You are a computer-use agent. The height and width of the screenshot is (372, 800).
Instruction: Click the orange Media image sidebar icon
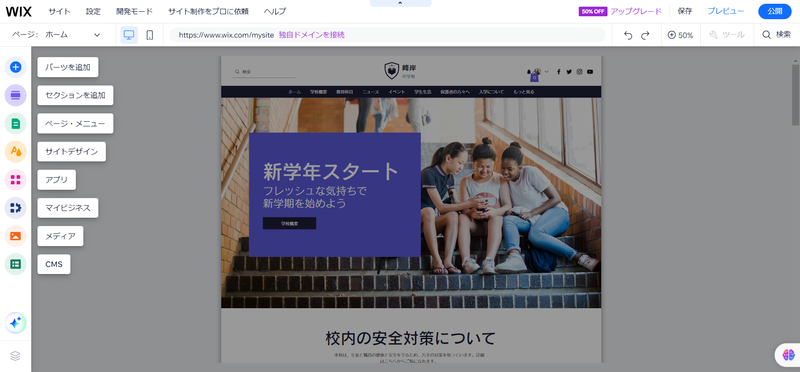[x=15, y=236]
